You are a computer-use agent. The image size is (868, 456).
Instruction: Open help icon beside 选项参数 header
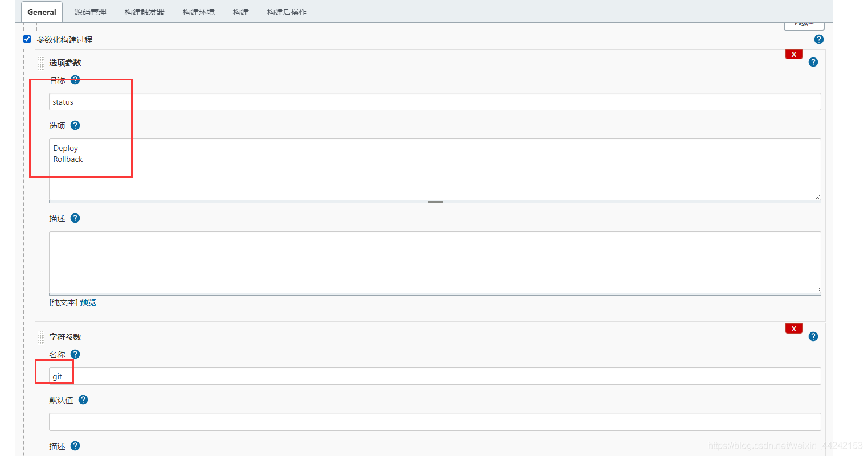point(813,62)
